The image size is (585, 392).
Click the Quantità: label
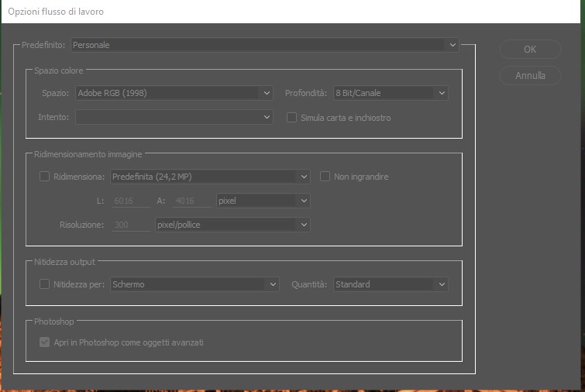(x=309, y=284)
